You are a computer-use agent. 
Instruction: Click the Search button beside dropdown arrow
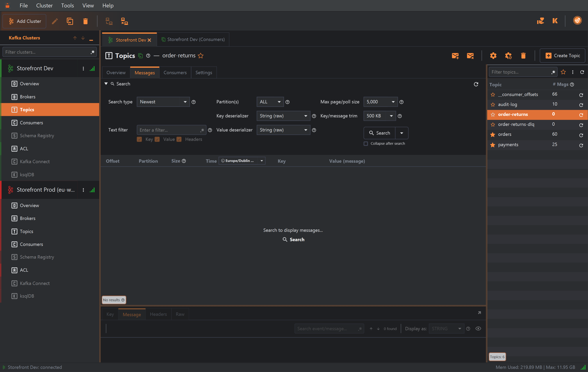(x=380, y=133)
